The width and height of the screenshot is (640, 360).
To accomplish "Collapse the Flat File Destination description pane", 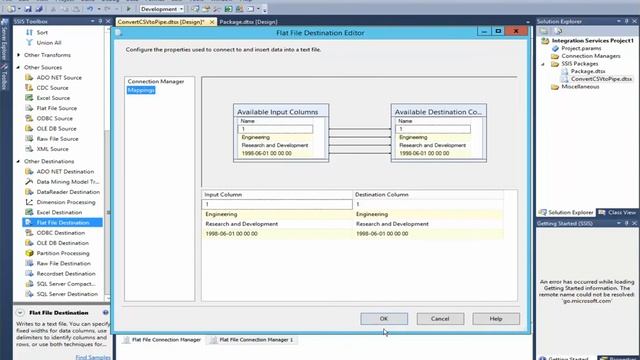I will 20,313.
